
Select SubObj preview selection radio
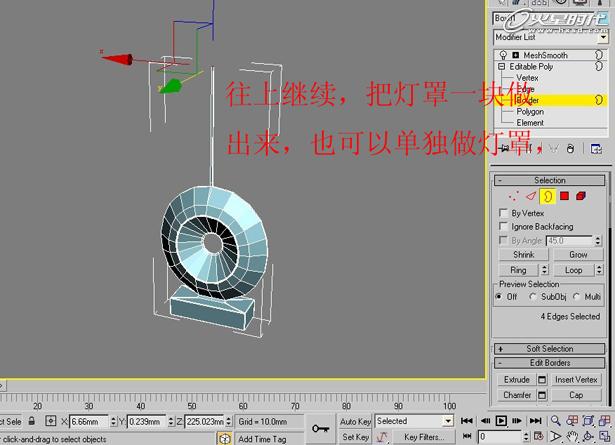[533, 297]
